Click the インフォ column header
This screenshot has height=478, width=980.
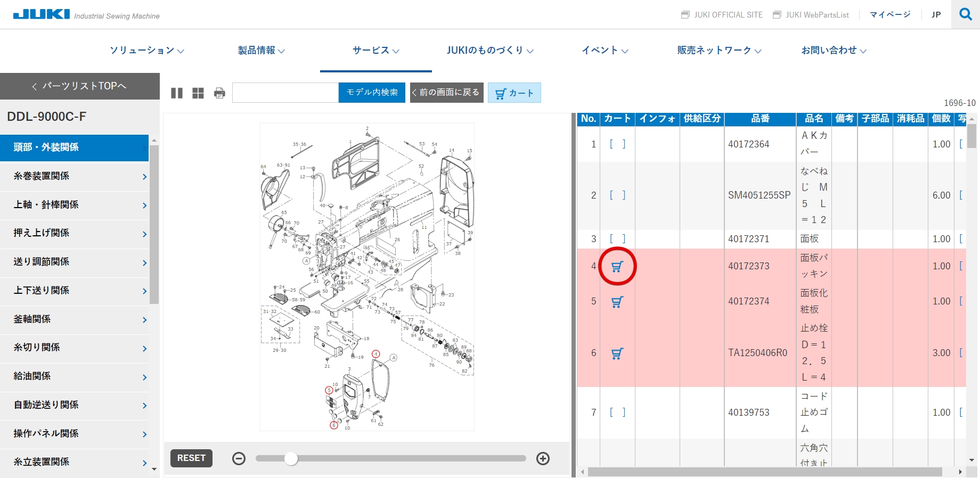[x=657, y=119]
